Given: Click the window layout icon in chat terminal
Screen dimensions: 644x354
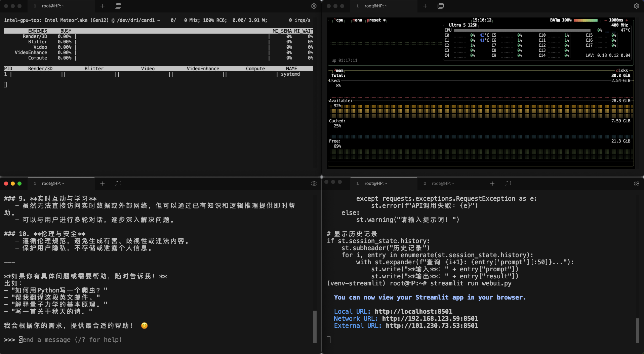Looking at the screenshot, I should click(118, 184).
